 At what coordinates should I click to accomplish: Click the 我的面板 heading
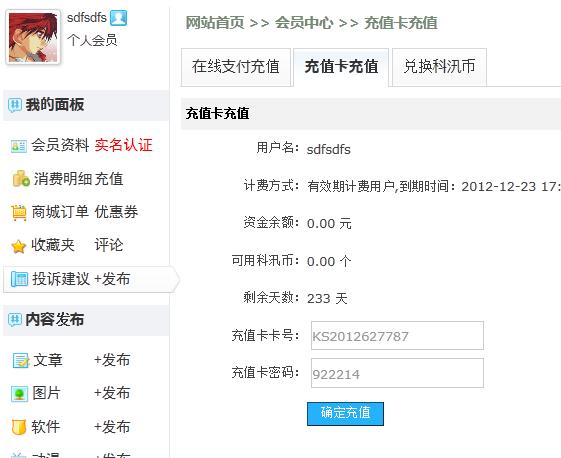[55, 105]
